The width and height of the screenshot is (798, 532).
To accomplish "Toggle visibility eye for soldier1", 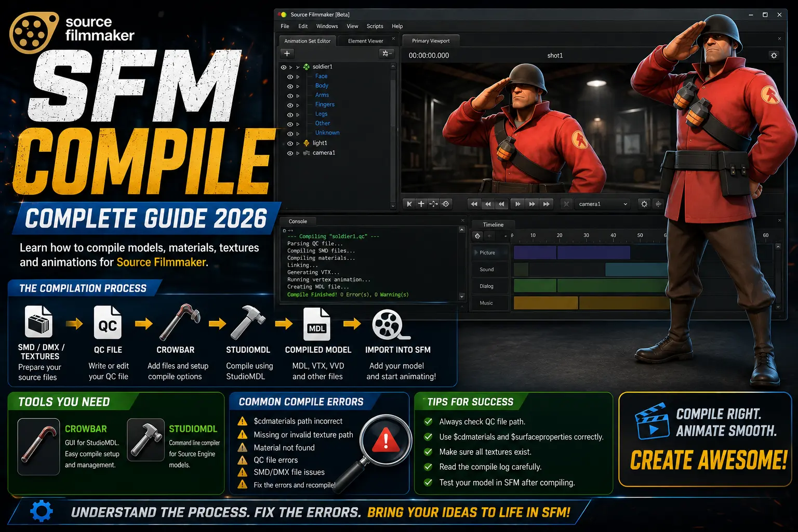I will pos(284,67).
